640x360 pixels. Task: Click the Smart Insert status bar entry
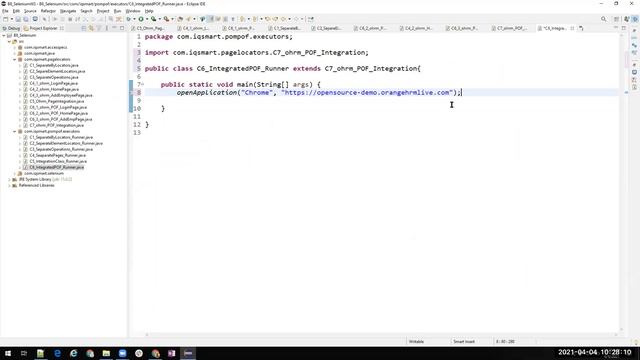pos(464,342)
